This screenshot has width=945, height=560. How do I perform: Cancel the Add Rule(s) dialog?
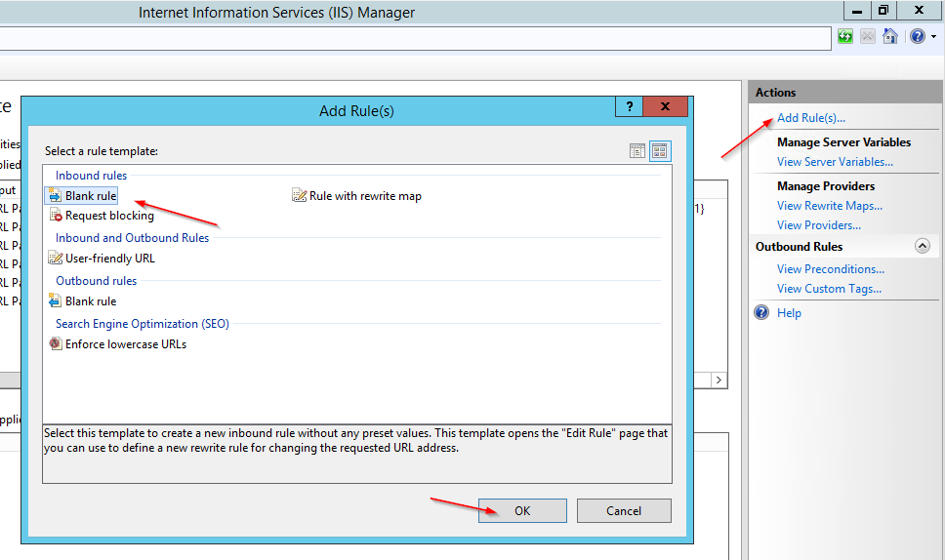(624, 510)
